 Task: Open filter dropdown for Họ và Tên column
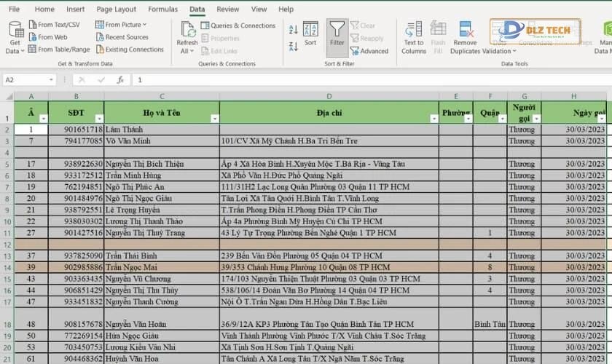214,118
